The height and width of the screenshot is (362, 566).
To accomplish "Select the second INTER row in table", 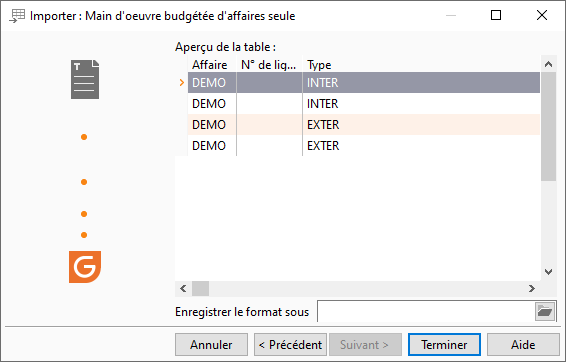I will pos(364,104).
